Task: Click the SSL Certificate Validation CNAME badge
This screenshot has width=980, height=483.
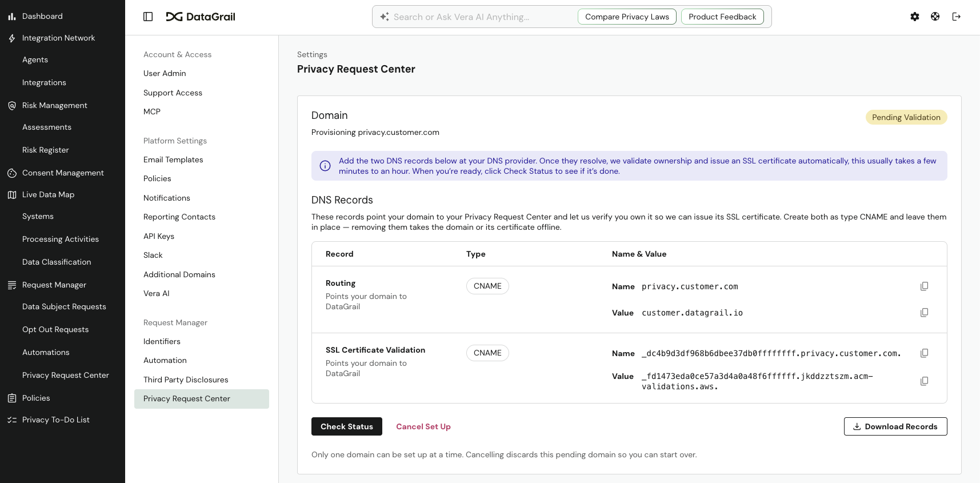Action: point(487,353)
